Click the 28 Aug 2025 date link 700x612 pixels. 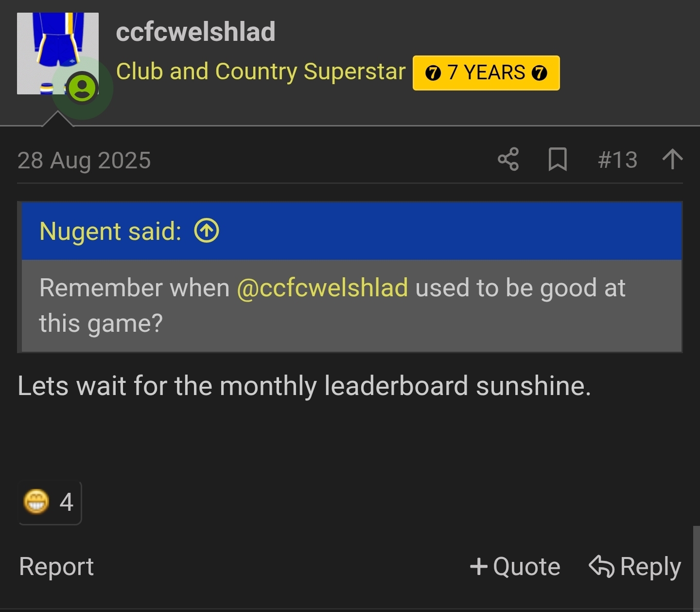coord(84,161)
